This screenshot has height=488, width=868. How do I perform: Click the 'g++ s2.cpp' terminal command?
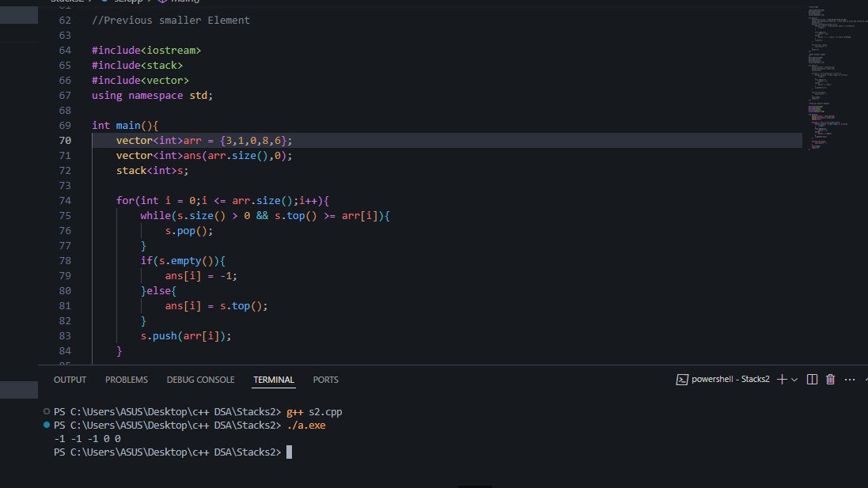[x=314, y=411]
